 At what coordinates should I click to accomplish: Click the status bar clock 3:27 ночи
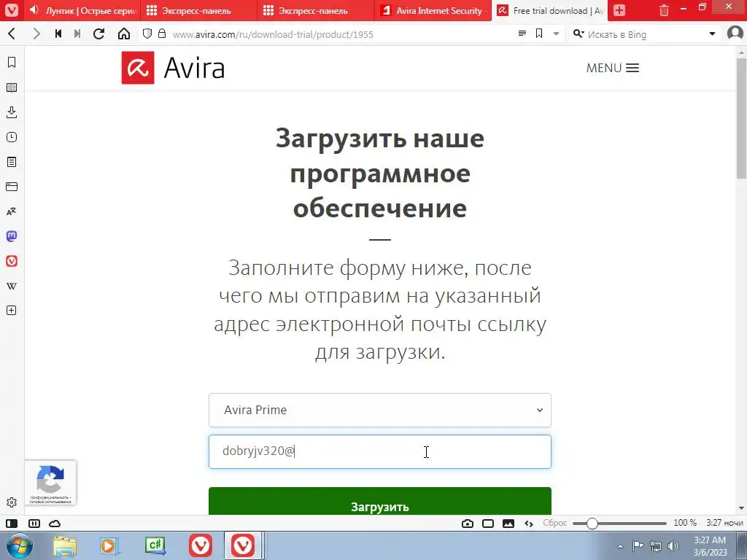[x=724, y=523]
